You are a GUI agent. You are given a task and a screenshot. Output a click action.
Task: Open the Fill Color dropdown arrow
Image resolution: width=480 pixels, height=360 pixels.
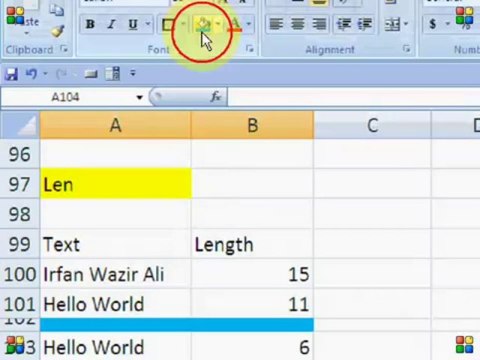(x=218, y=24)
